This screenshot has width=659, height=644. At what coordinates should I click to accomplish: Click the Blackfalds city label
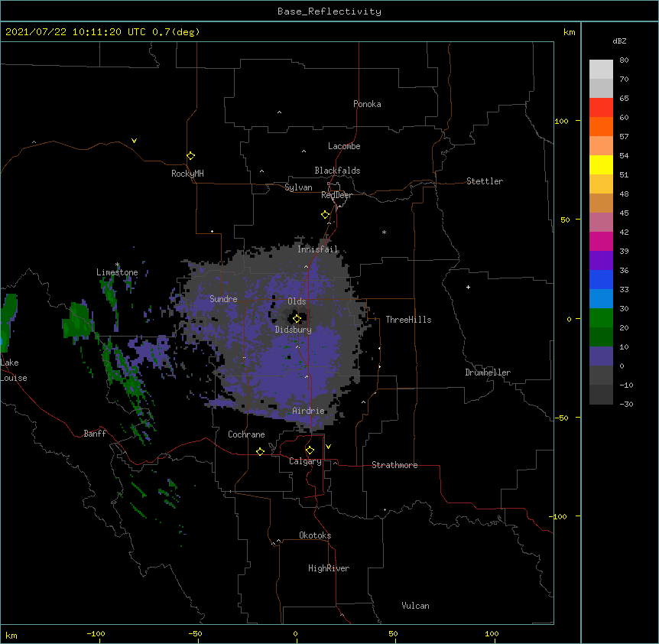(x=337, y=171)
